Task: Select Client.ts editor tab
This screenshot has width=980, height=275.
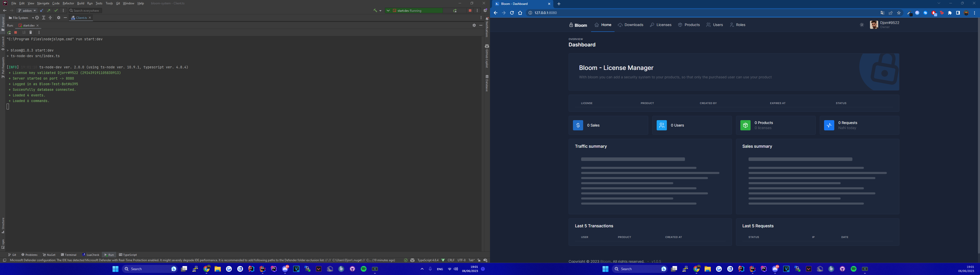Action: click(81, 18)
